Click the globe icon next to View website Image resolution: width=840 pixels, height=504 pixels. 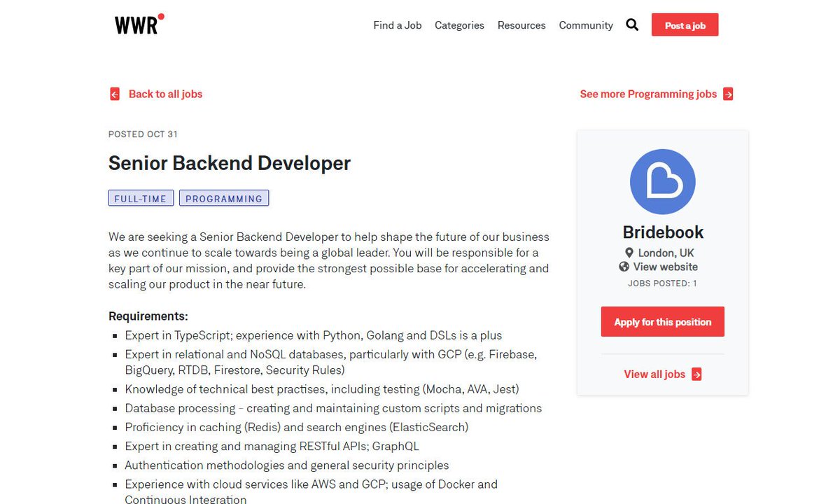624,267
